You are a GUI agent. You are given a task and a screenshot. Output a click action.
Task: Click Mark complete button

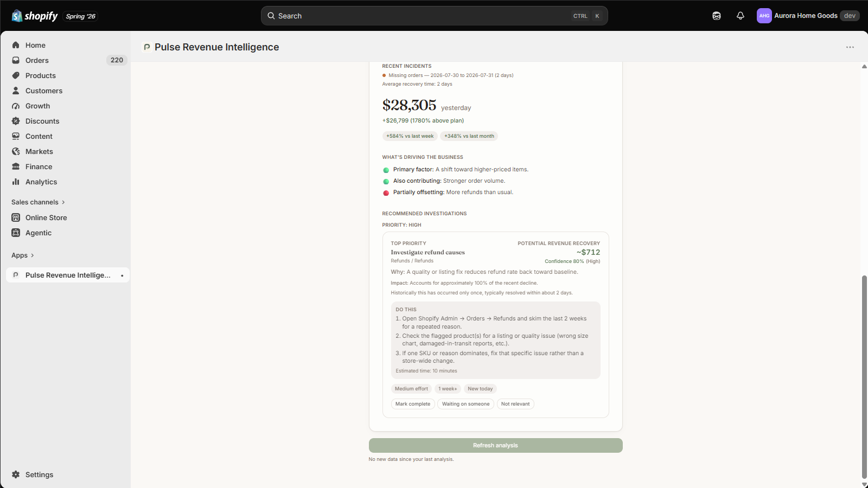click(413, 404)
